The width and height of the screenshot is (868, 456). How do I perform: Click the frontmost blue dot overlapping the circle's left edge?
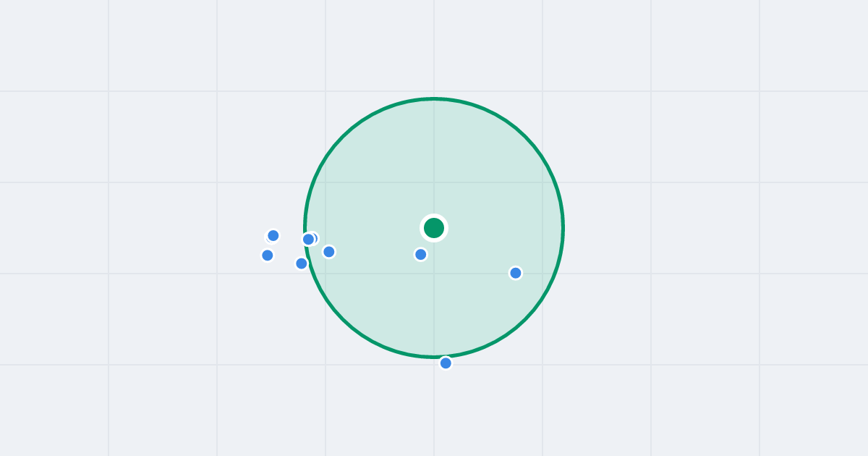(308, 240)
